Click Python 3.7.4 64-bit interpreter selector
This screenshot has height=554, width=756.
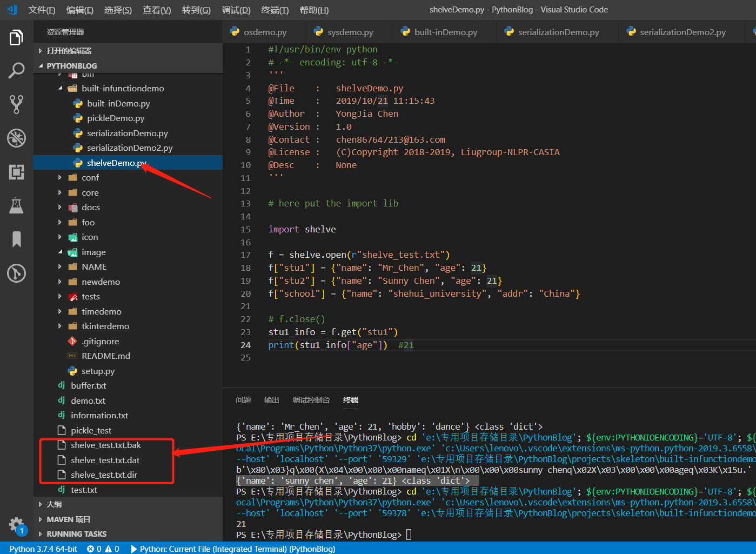click(x=43, y=549)
